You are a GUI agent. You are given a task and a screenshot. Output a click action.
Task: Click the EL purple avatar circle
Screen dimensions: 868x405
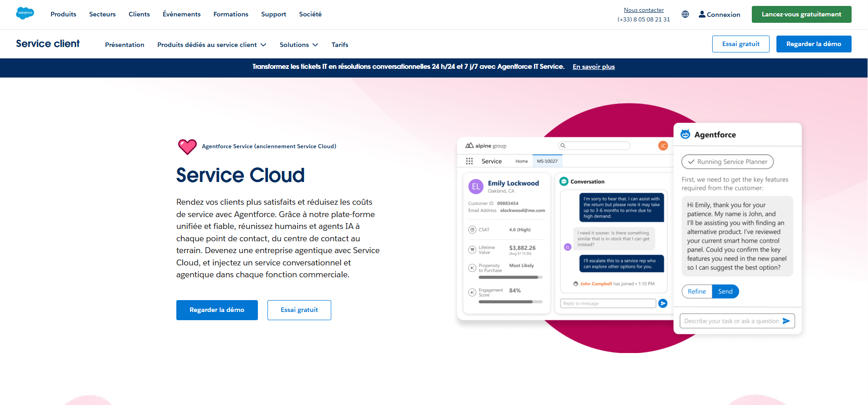coord(476,186)
